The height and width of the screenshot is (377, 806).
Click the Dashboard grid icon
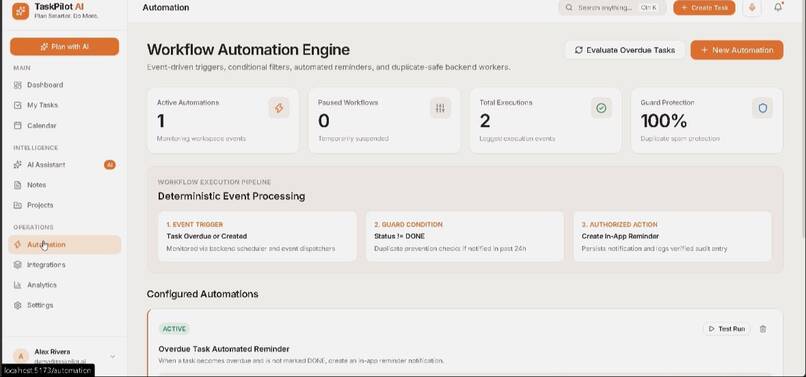point(17,85)
